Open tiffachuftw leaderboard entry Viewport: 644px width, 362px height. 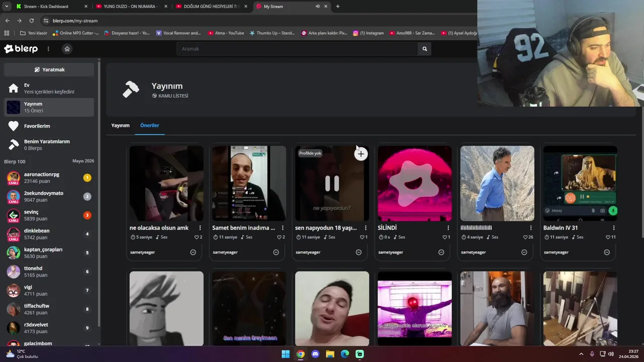point(49,309)
